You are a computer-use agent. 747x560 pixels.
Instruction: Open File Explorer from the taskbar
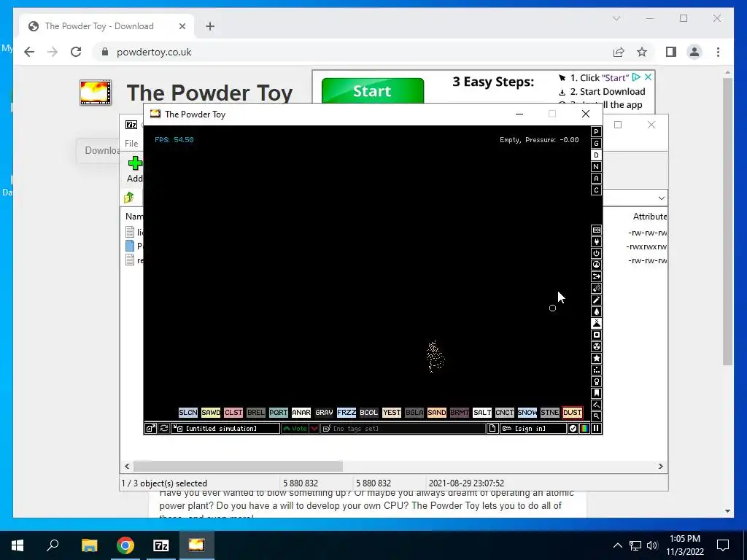(x=89, y=545)
